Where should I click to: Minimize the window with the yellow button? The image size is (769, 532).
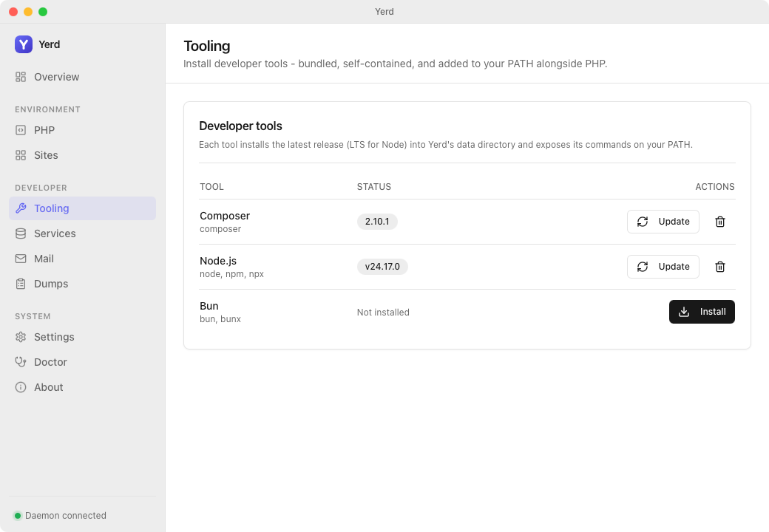[28, 12]
